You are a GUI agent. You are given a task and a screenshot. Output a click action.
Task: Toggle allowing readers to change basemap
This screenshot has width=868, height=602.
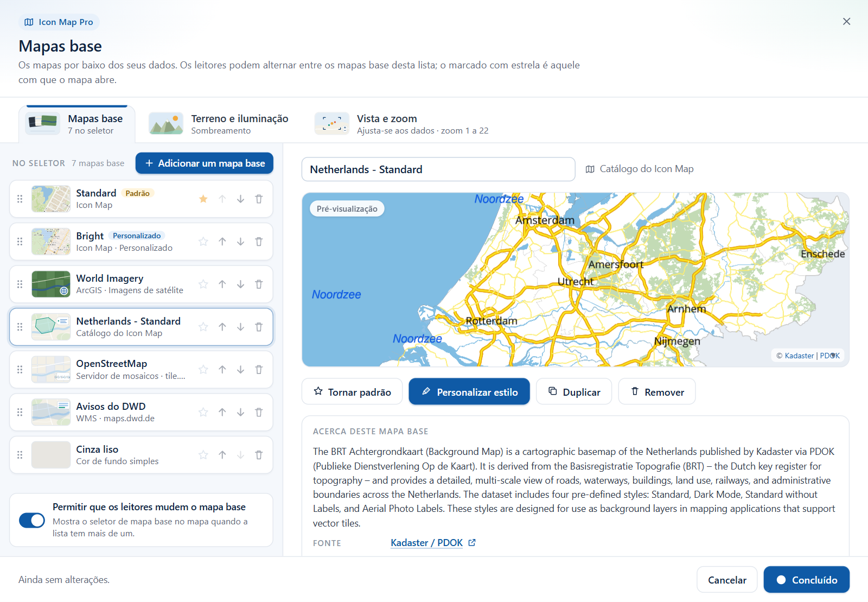[x=32, y=520]
